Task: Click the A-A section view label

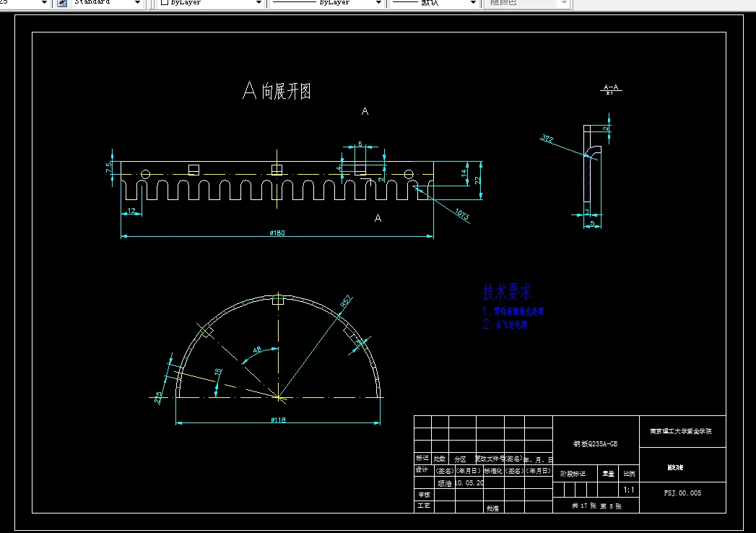Action: coord(611,90)
